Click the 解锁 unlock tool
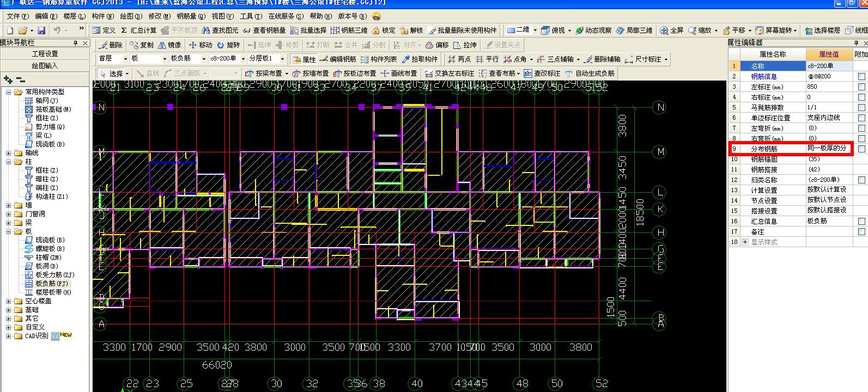Screen dimensions: 868x392 pyautogui.click(x=411, y=30)
